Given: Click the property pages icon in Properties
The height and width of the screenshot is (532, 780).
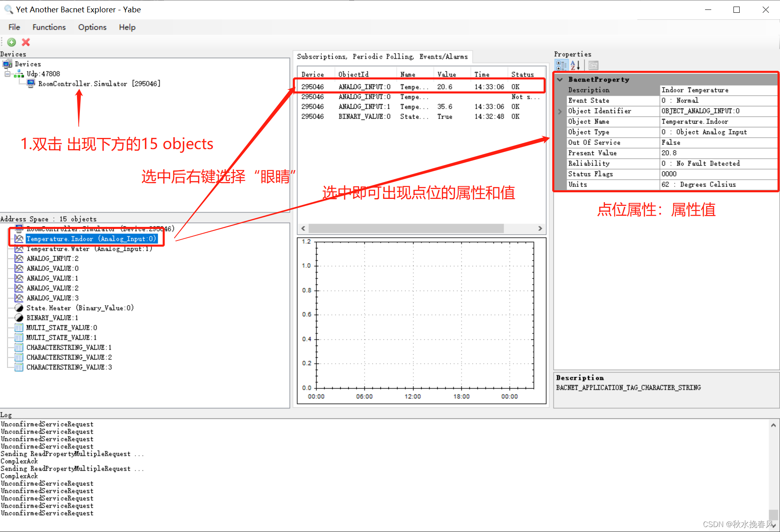Looking at the screenshot, I should click(593, 65).
